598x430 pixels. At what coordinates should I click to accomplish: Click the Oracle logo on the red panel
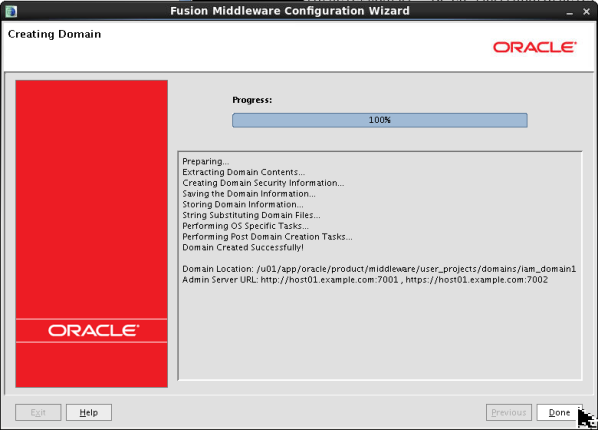point(94,330)
